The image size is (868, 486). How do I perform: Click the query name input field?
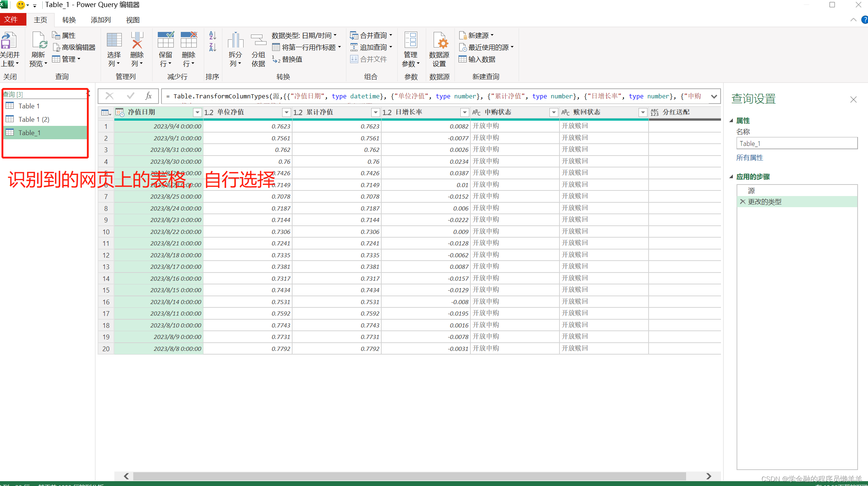pos(796,143)
